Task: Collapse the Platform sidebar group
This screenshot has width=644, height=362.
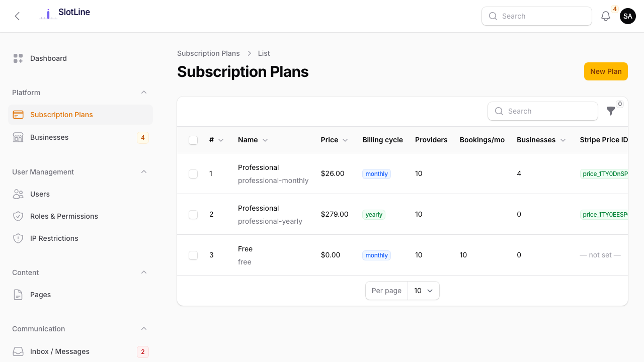Action: (144, 93)
